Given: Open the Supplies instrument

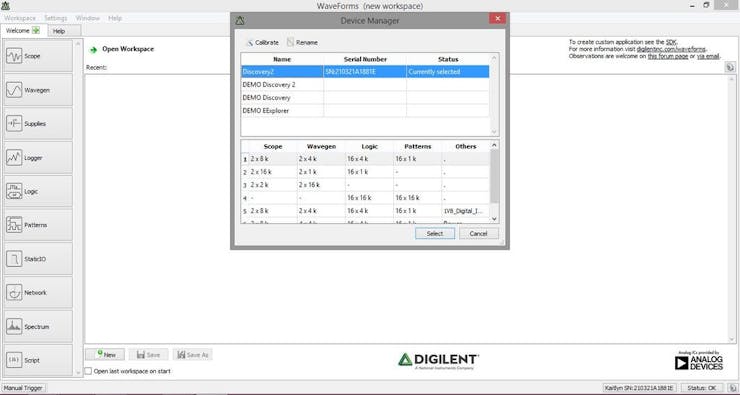Looking at the screenshot, I should 38,124.
